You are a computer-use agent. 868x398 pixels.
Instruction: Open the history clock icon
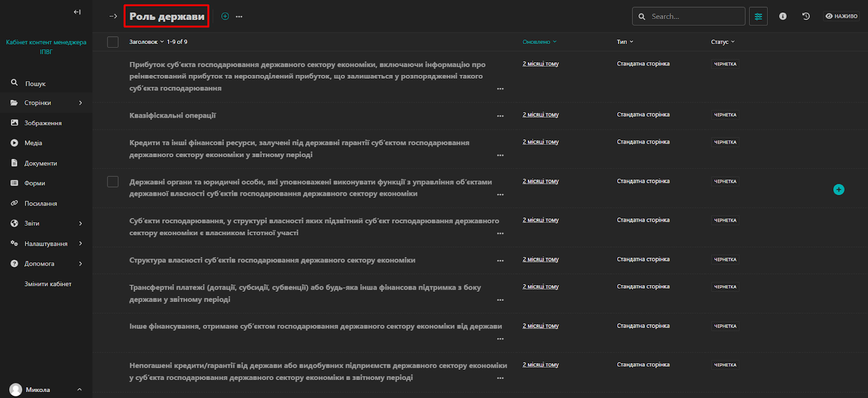click(806, 16)
